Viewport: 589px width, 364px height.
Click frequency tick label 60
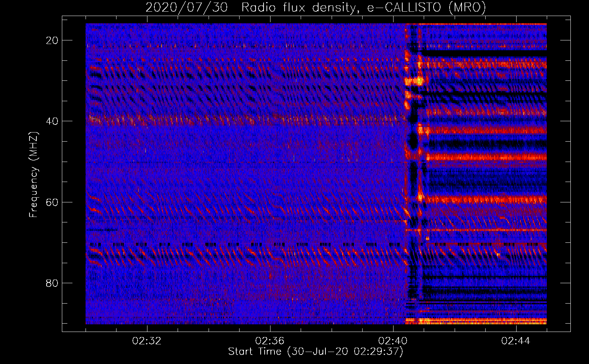pyautogui.click(x=52, y=202)
